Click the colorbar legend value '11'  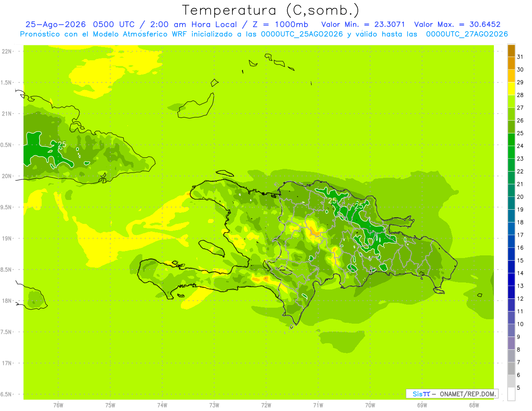pos(520,311)
